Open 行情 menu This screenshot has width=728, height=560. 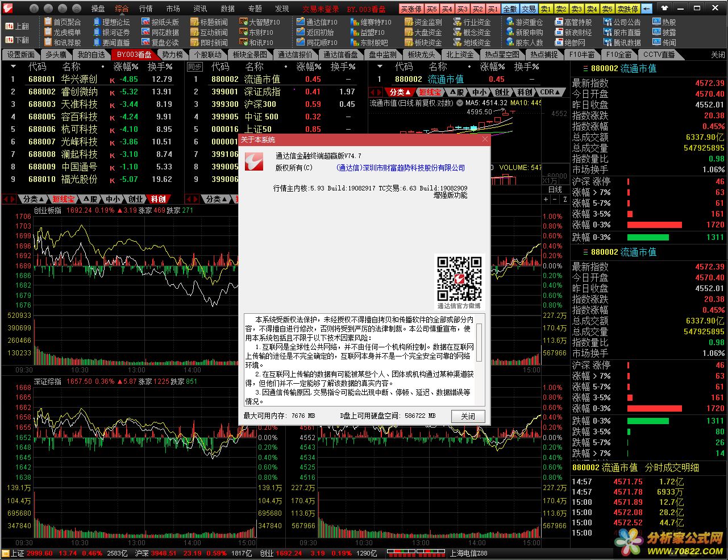point(146,9)
